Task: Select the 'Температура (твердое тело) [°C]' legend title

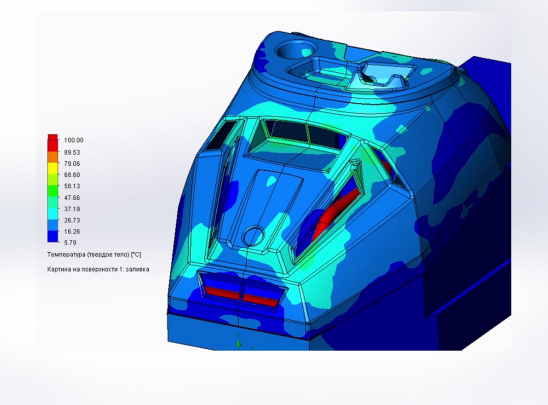Action: click(x=94, y=255)
